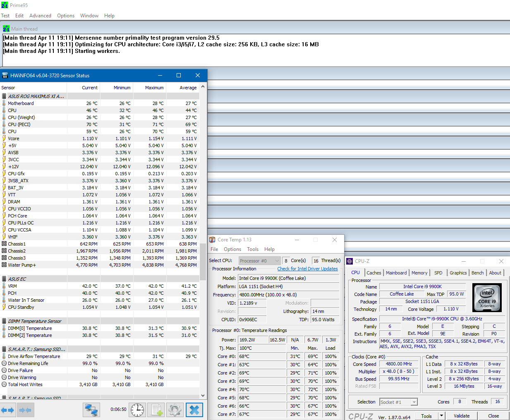Click HWiNFO title bar app icon
This screenshot has height=420, width=510.
5,75
